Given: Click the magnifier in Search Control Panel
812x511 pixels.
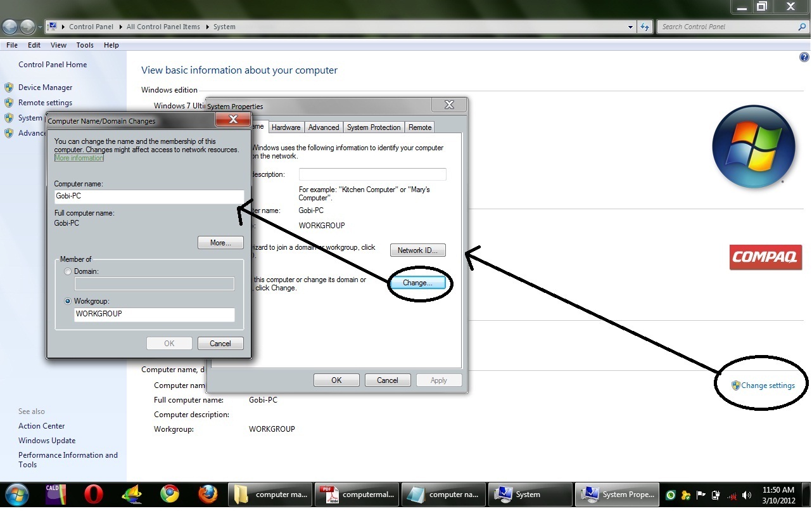Looking at the screenshot, I should click(x=802, y=27).
